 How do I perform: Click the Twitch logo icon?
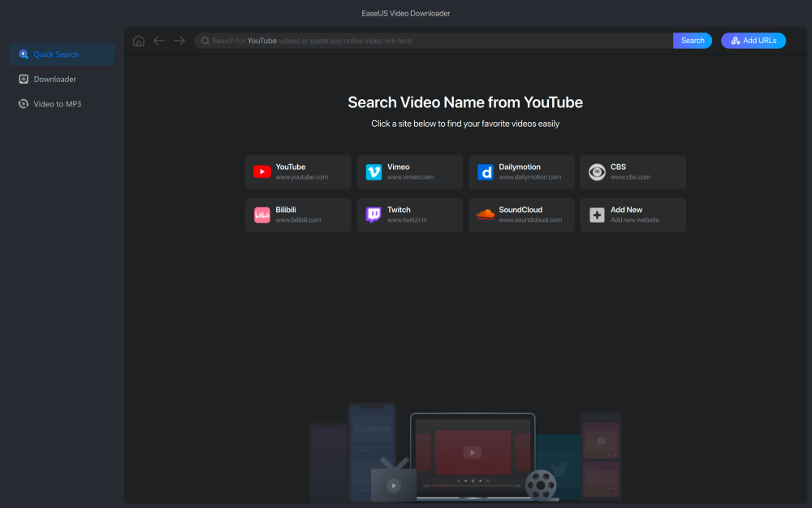pos(374,215)
